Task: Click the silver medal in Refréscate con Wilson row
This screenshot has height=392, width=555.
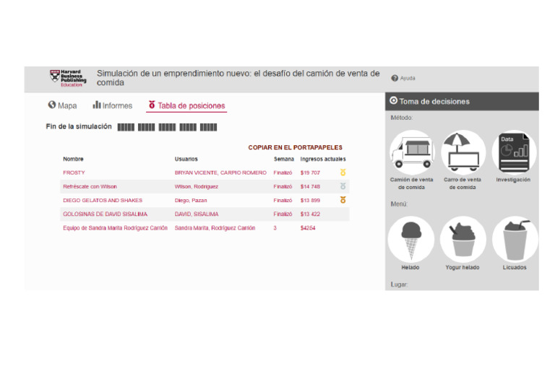Action: [x=343, y=186]
